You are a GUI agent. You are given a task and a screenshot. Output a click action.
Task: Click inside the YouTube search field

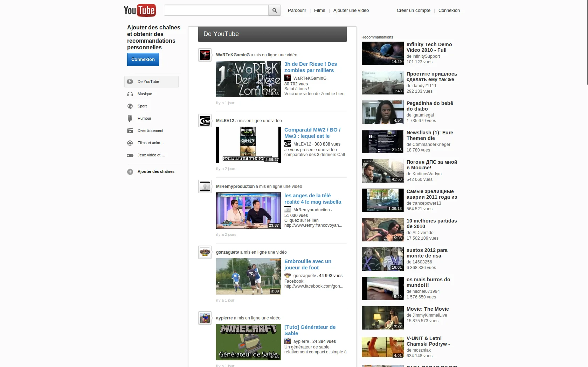[x=216, y=10]
